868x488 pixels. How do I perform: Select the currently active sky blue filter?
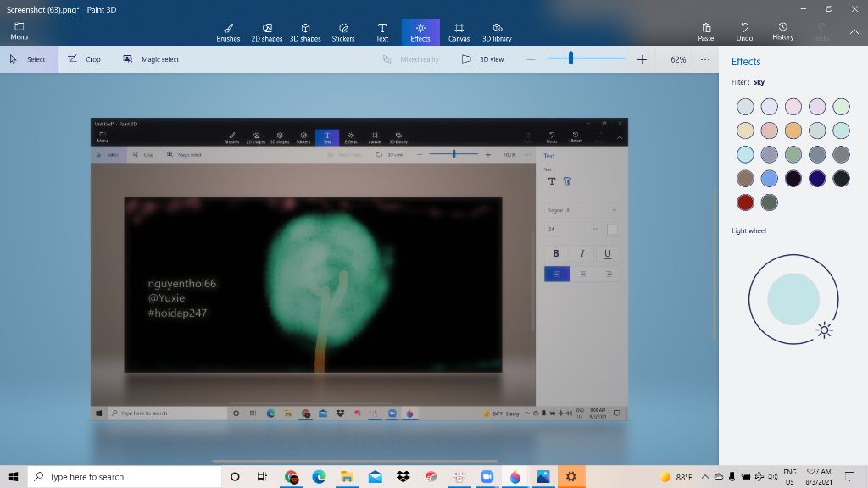coord(745,154)
